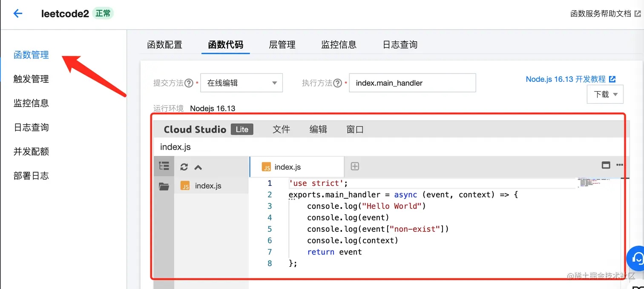
Task: Open the top 日志查询 tab
Action: pyautogui.click(x=400, y=45)
